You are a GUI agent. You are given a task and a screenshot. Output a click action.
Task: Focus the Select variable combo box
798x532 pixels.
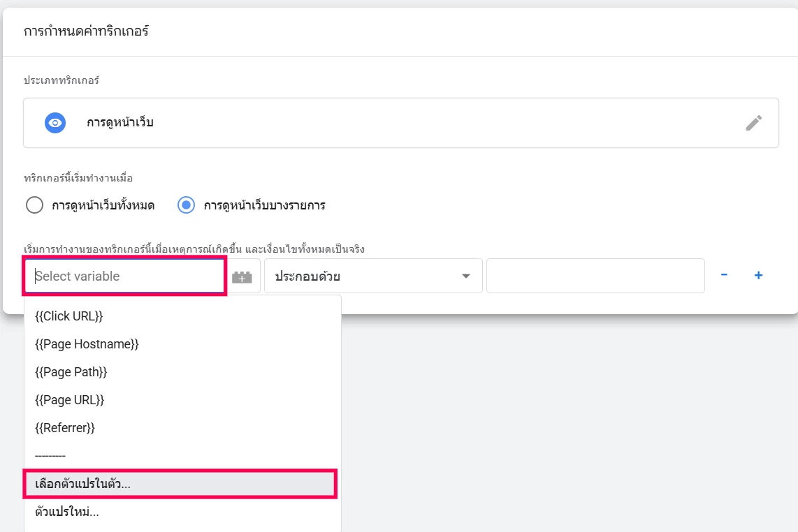(124, 276)
